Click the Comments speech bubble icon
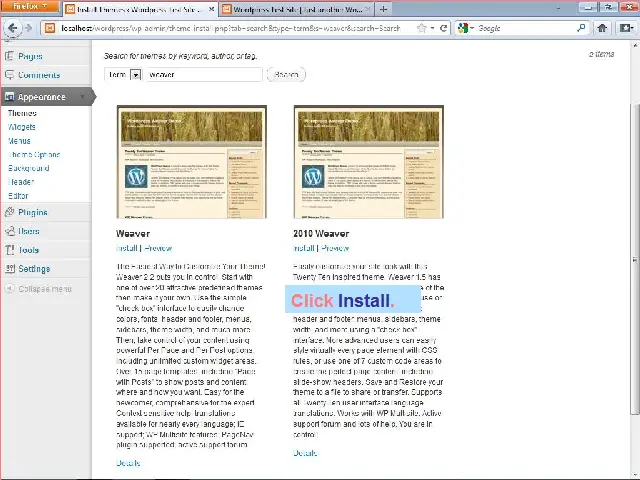 point(9,75)
